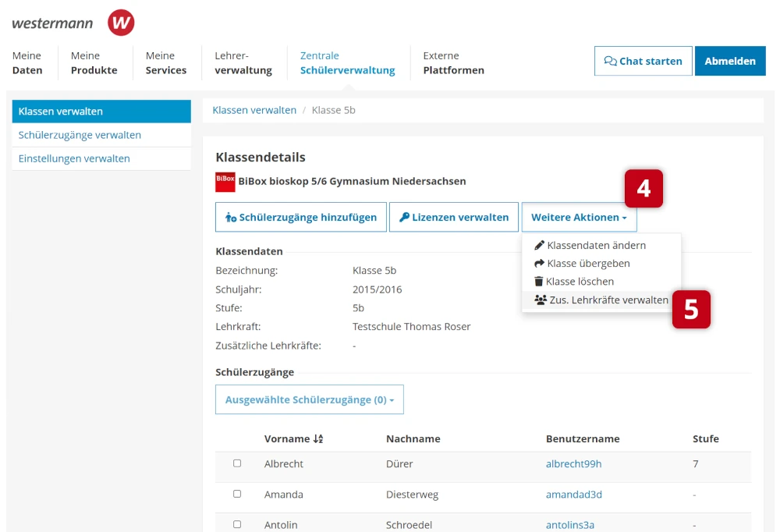The height and width of the screenshot is (532, 780).
Task: Click the pencil icon for Klassendaten ändern
Action: 539,245
